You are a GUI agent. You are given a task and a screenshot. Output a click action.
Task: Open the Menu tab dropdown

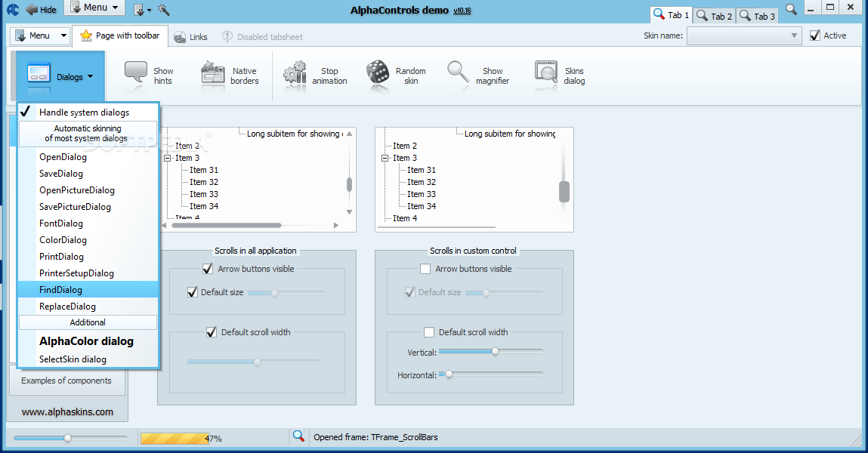coord(40,36)
